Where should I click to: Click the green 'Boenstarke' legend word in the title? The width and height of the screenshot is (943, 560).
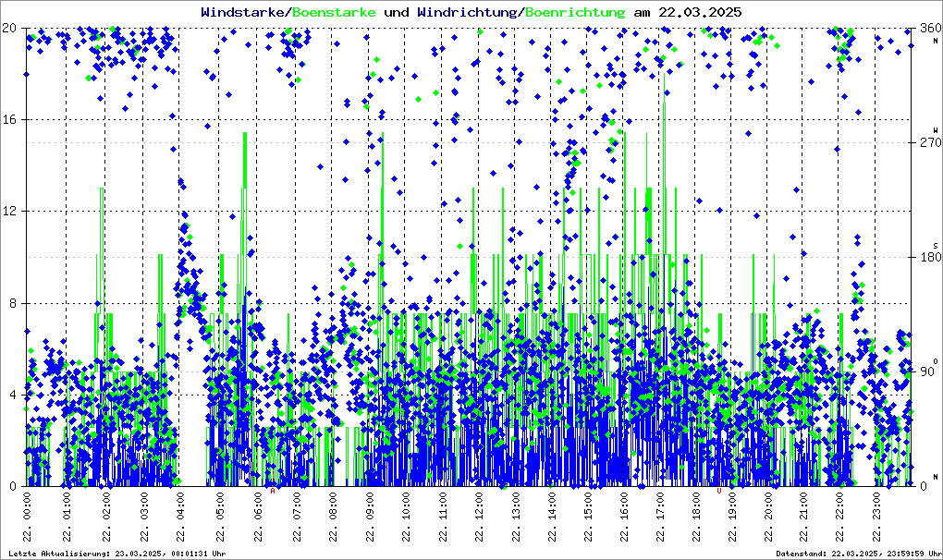334,12
